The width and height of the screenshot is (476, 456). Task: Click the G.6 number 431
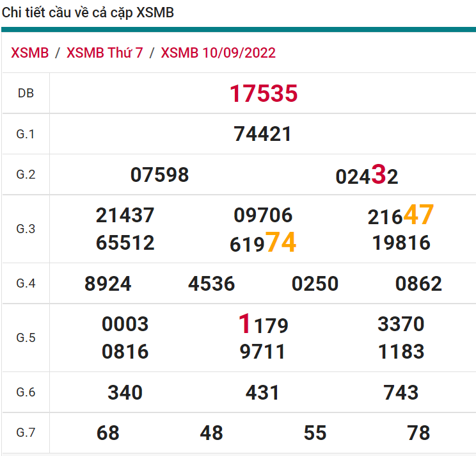point(263,393)
